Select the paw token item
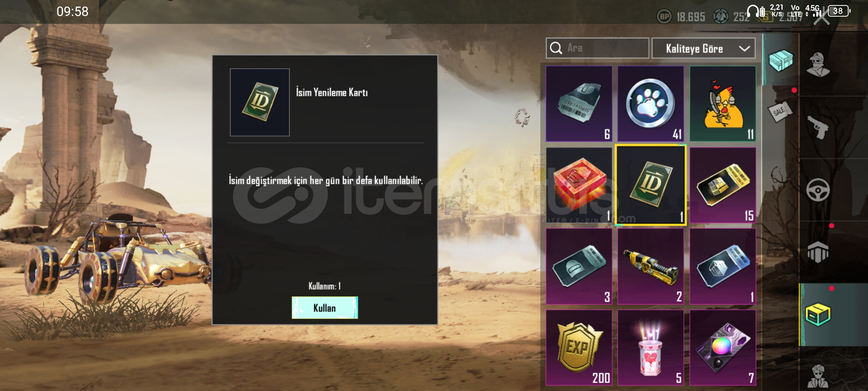Screen dimensions: 868x391 coord(650,104)
